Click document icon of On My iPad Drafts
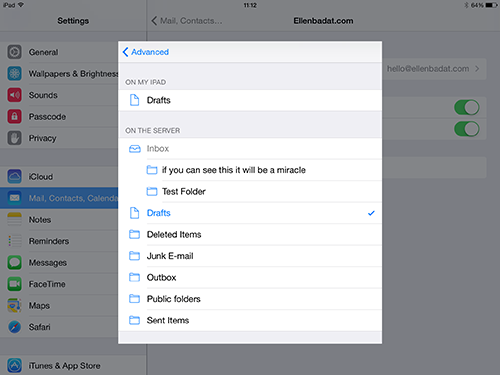Viewport: 500px width, 375px height. tap(134, 100)
